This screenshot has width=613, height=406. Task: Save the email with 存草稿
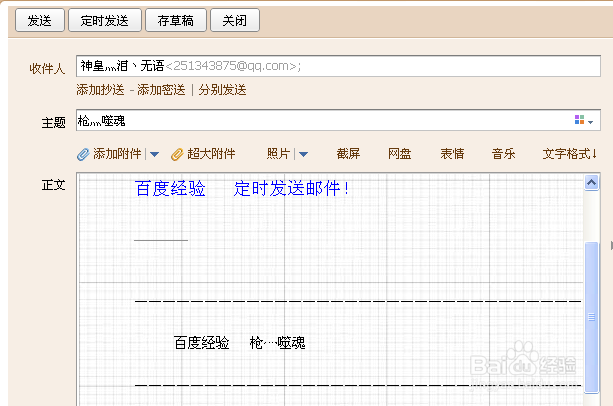pyautogui.click(x=176, y=20)
